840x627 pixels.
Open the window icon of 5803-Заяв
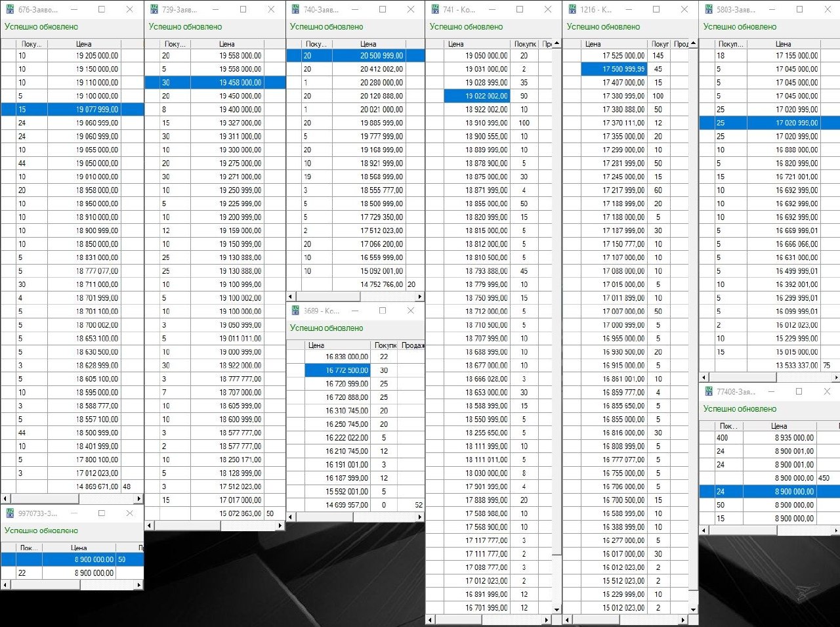click(x=709, y=10)
